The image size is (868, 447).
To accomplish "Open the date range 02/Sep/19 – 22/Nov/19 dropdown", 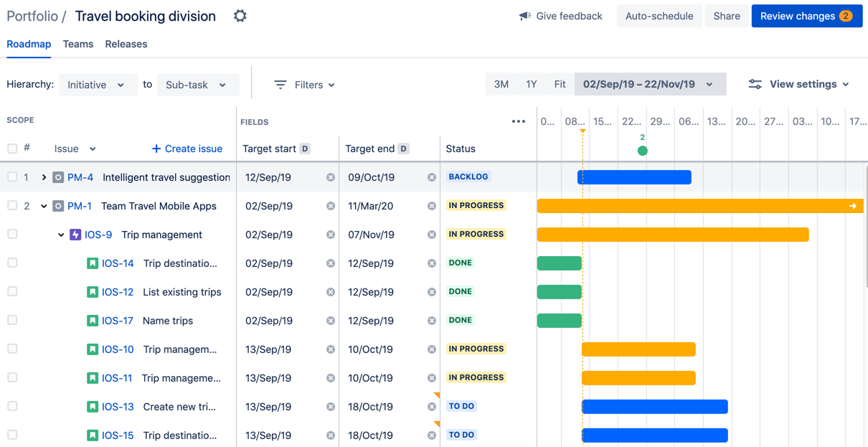I will click(x=650, y=84).
